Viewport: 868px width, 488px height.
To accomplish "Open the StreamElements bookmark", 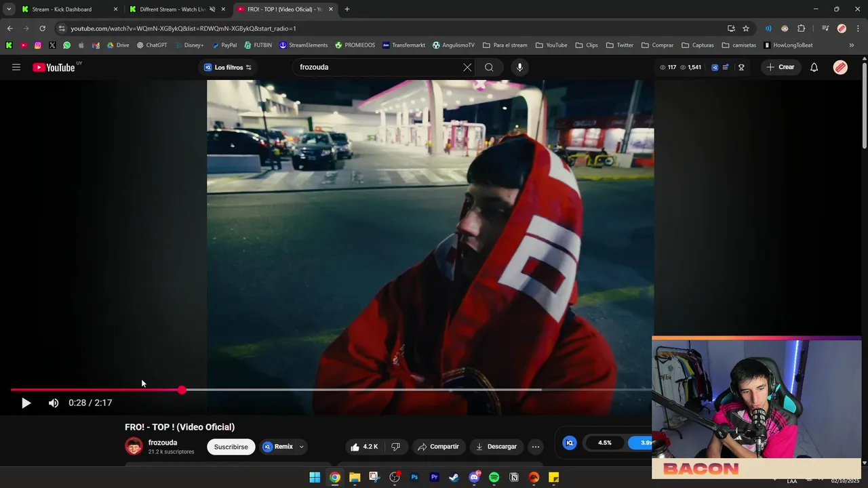I will tap(304, 45).
